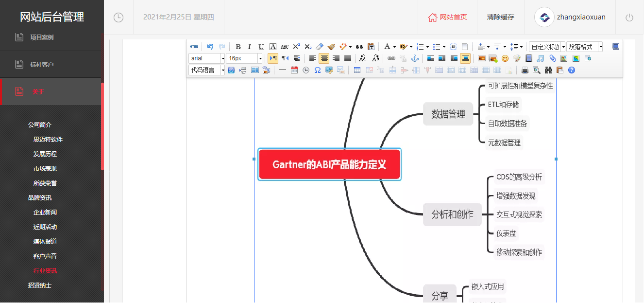The image size is (644, 303).
Task: Insert current time with clock icon
Action: [306, 70]
